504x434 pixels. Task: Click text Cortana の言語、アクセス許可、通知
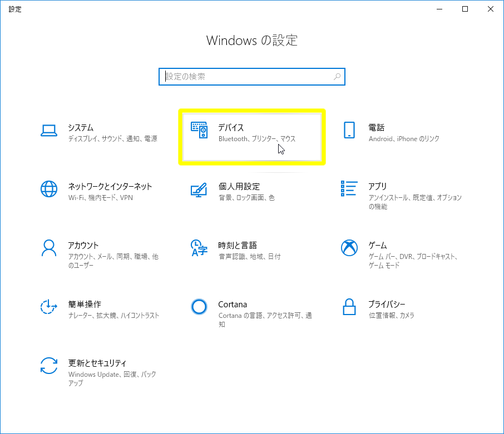click(x=265, y=320)
